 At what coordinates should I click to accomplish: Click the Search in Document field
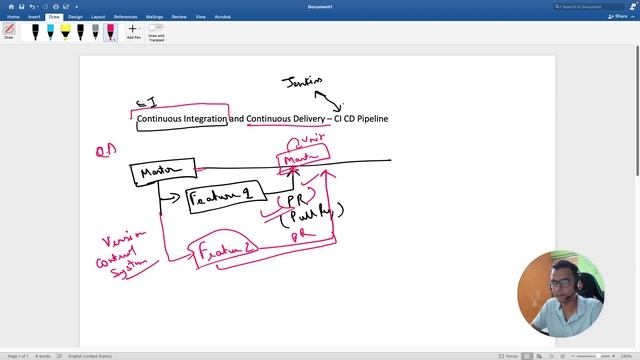click(x=589, y=7)
